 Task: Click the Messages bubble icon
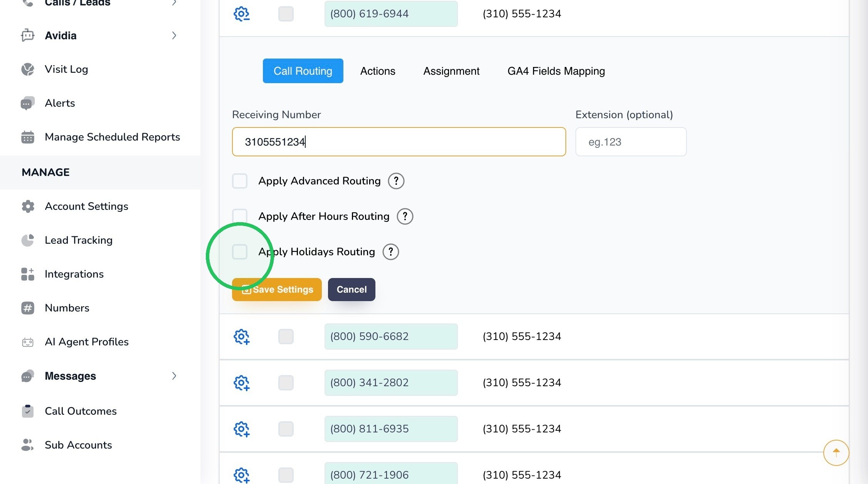28,376
